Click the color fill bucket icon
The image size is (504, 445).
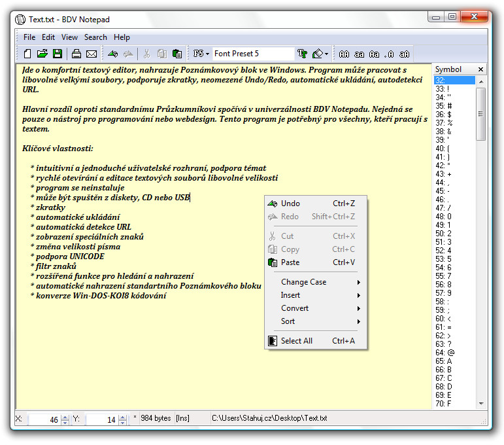tap(318, 54)
